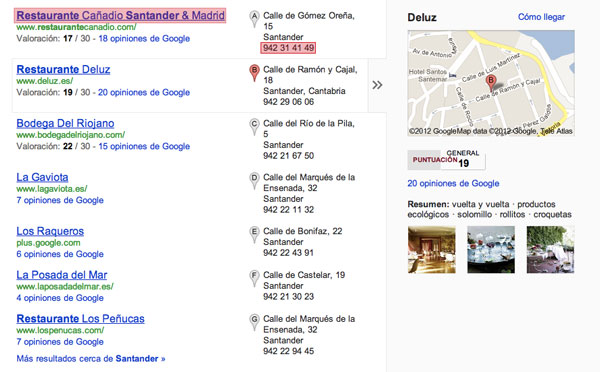The width and height of the screenshot is (600, 372).
Task: Click map marker G for Los Peñucas
Action: (254, 322)
